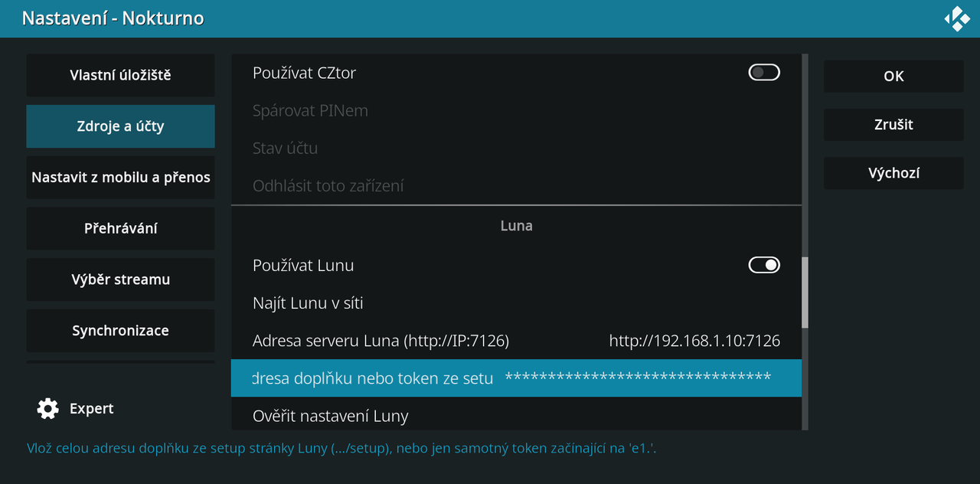The height and width of the screenshot is (484, 980).
Task: Click Ověřit nastavení Luny
Action: pos(516,416)
